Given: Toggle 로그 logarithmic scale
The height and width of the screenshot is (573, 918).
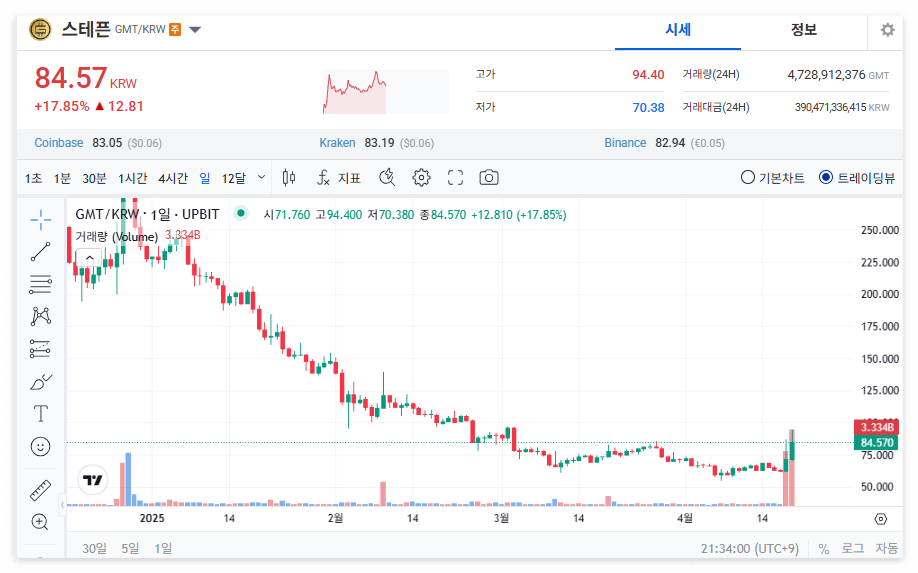Looking at the screenshot, I should (x=852, y=548).
